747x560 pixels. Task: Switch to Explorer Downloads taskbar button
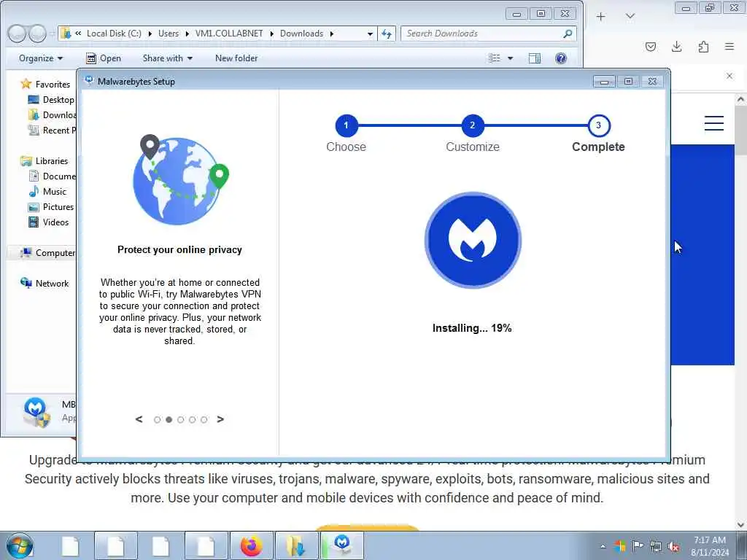click(296, 545)
